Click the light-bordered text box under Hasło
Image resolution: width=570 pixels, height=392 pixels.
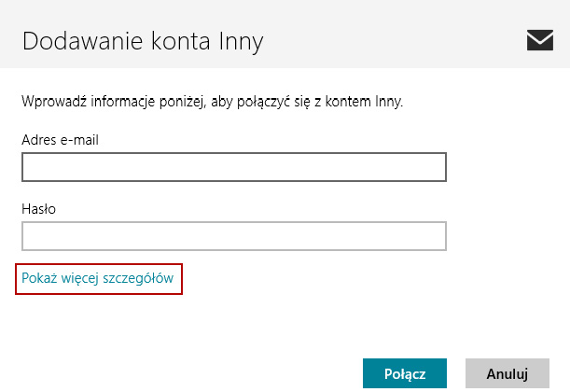tap(233, 236)
